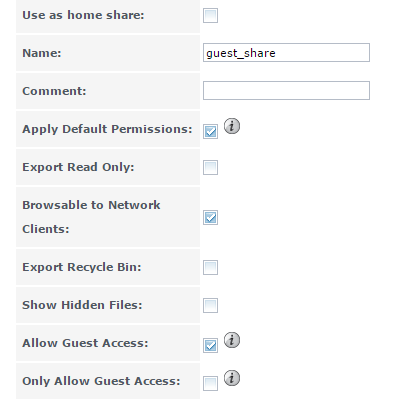Turn on Show Hidden Files checkbox

tap(210, 305)
